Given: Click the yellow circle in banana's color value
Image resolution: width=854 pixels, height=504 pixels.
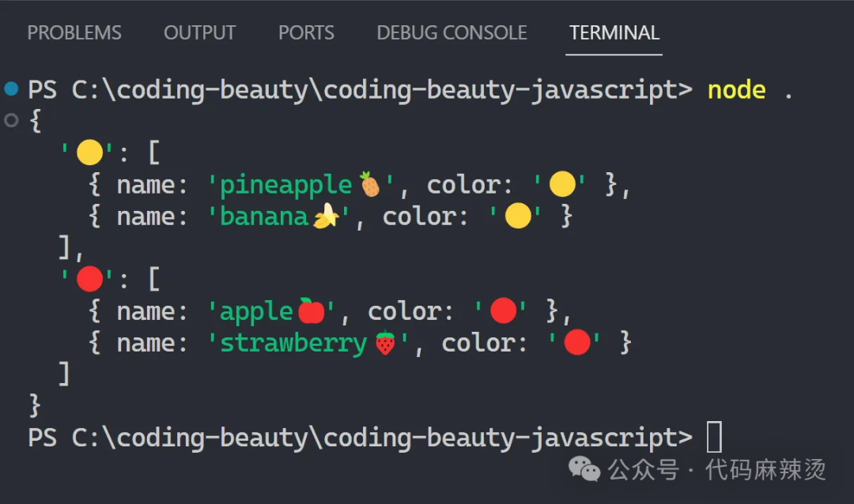Looking at the screenshot, I should pos(517,216).
